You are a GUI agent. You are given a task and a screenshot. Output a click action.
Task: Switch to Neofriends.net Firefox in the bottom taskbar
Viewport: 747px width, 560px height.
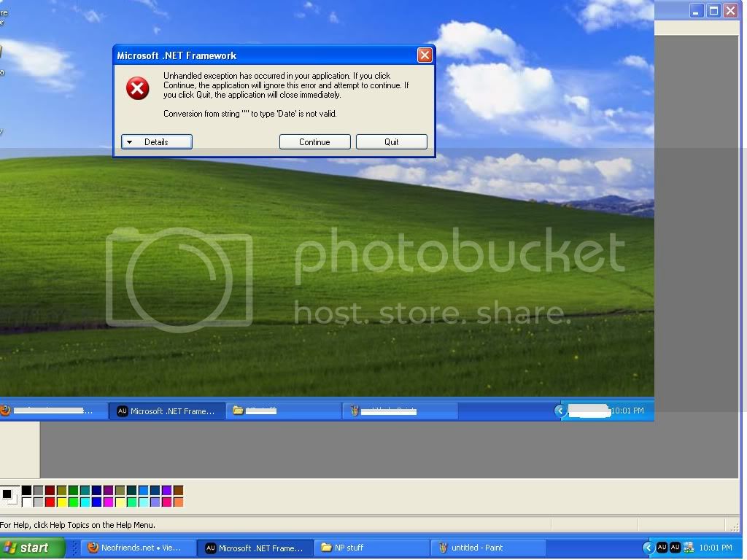[137, 548]
